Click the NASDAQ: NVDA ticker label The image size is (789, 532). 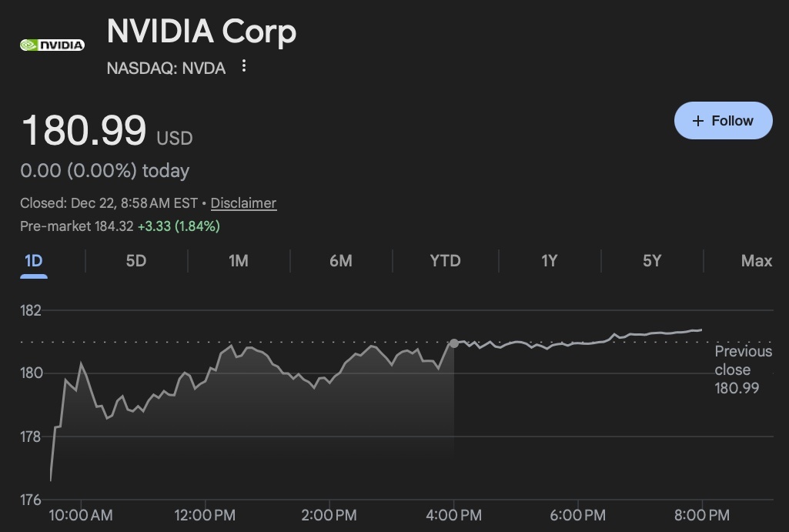166,68
